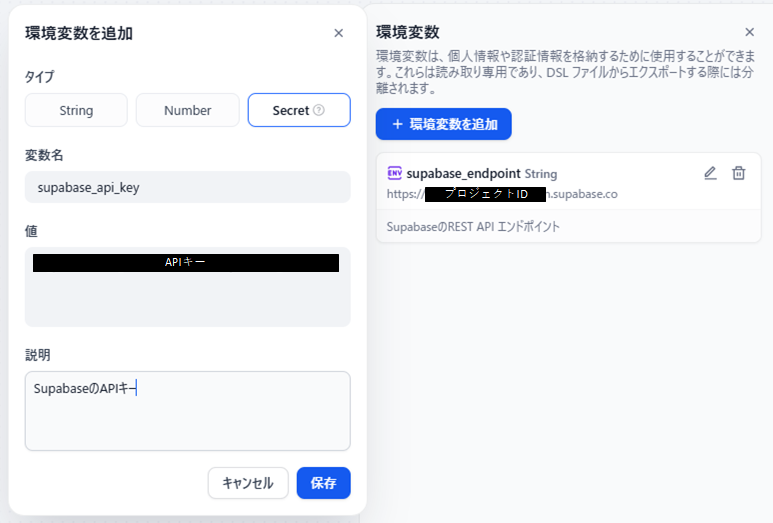Click the 保存 button
This screenshot has width=773, height=523.
tap(323, 483)
